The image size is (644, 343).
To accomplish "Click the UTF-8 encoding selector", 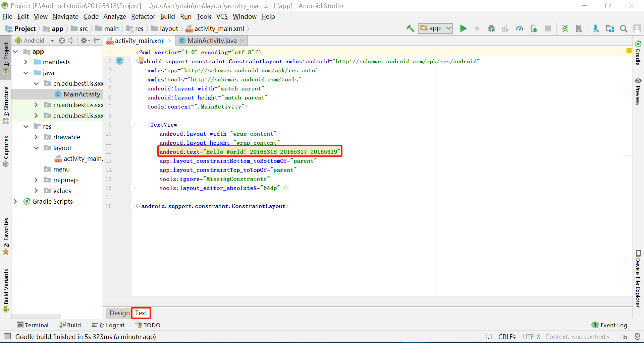I will 531,337.
